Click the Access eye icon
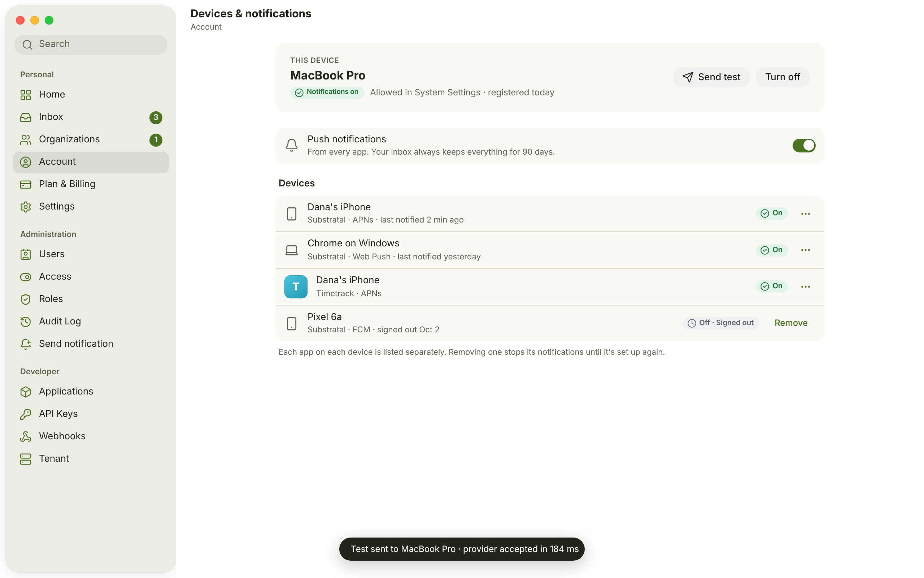Image resolution: width=924 pixels, height=578 pixels. click(x=26, y=277)
